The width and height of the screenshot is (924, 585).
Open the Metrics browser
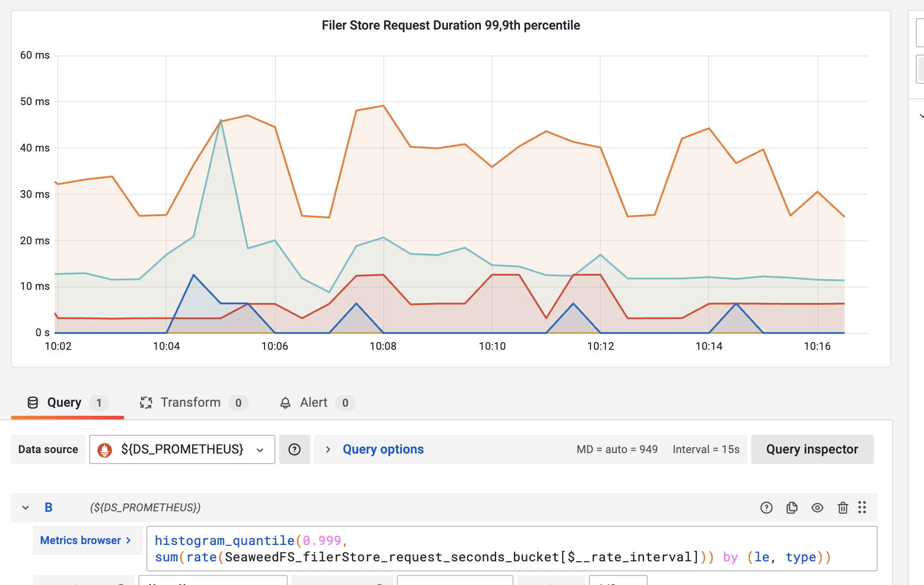(x=86, y=540)
